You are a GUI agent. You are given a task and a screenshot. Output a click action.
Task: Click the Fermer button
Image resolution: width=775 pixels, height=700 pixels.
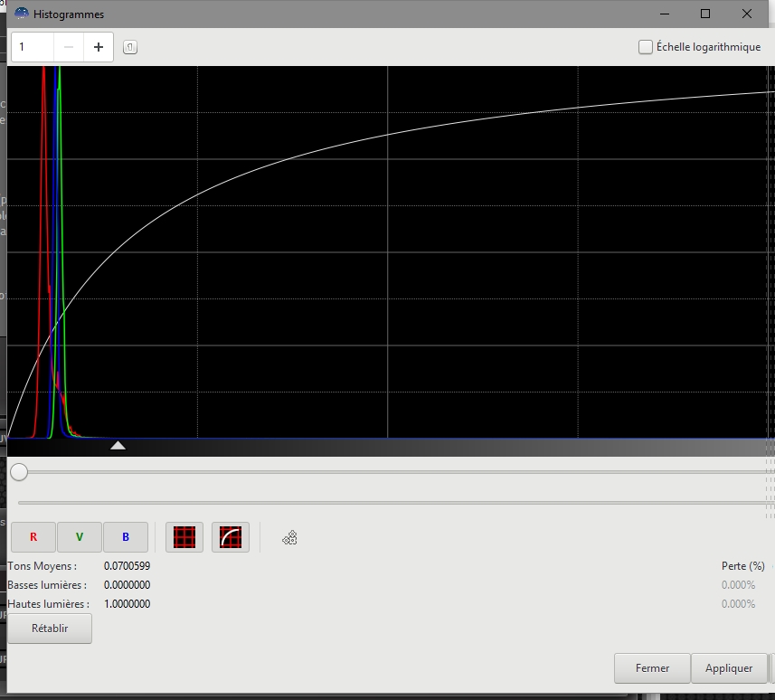[x=652, y=668]
